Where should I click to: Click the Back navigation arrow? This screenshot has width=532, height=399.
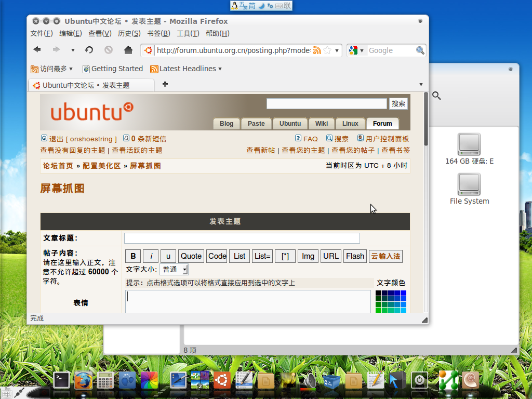click(37, 50)
